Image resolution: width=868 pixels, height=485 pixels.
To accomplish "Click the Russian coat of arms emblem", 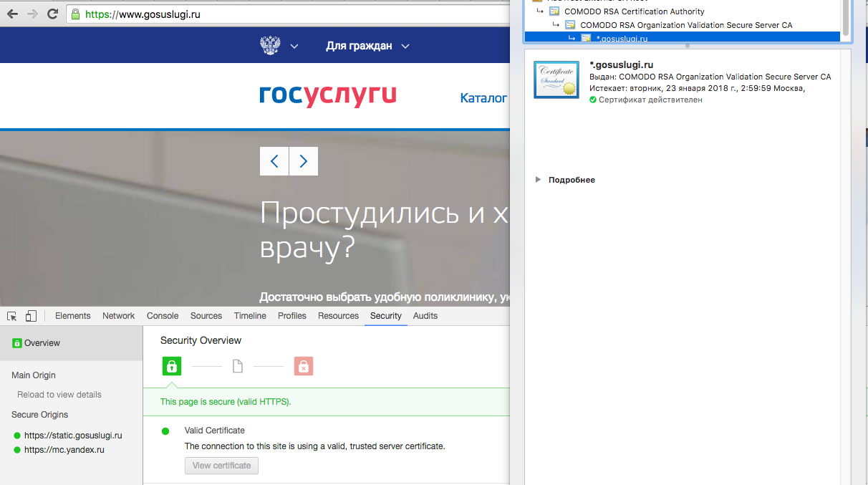I will coord(270,46).
